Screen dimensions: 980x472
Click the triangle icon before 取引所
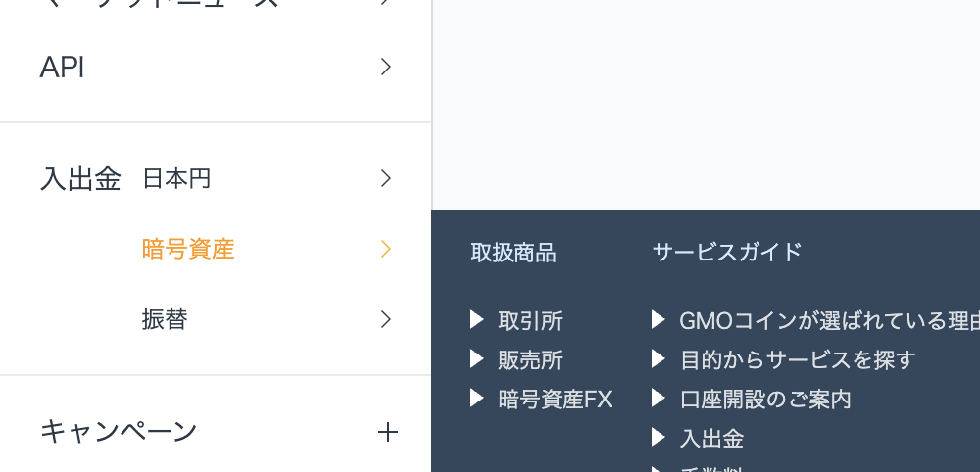tap(477, 320)
